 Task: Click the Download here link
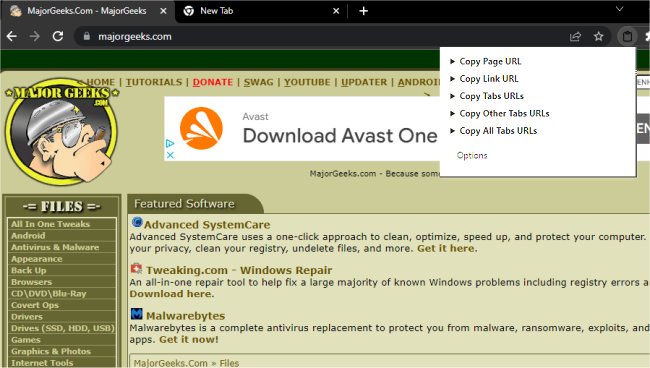170,294
